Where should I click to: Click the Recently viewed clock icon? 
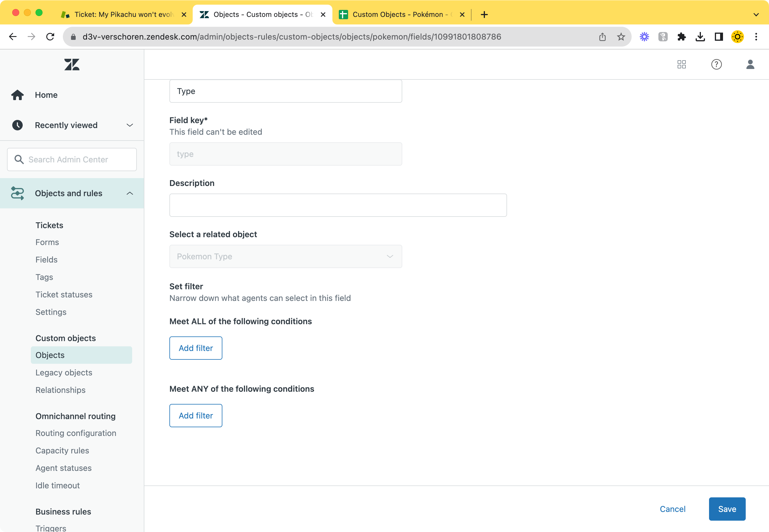click(17, 125)
